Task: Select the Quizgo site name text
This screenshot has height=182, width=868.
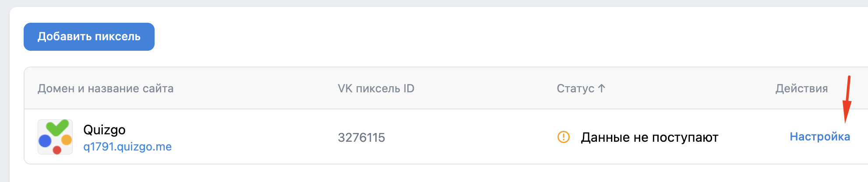Action: click(x=104, y=130)
